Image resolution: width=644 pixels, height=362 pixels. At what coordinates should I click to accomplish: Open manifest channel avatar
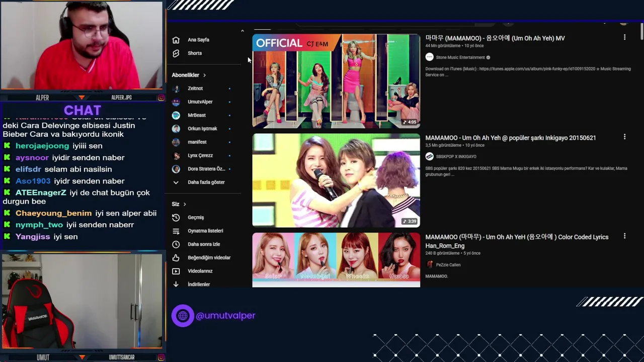click(x=176, y=142)
